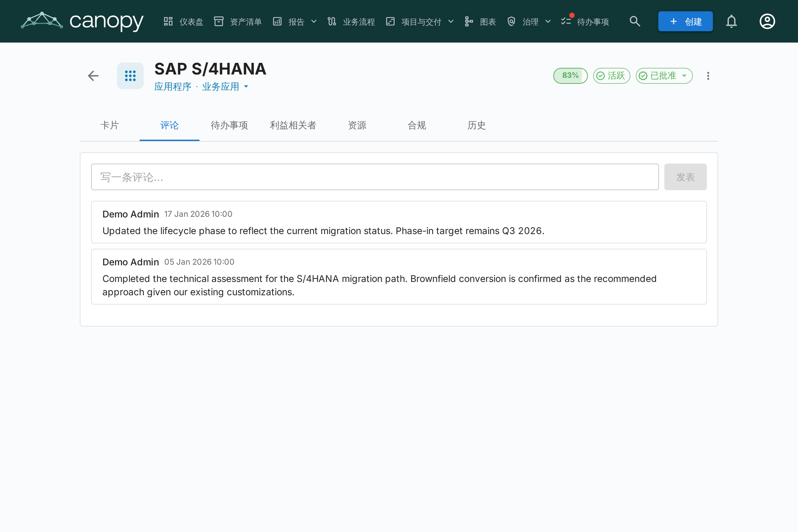This screenshot has width=798, height=532.
Task: Open the 业务应用 subtype dropdown arrow
Action: (x=246, y=86)
